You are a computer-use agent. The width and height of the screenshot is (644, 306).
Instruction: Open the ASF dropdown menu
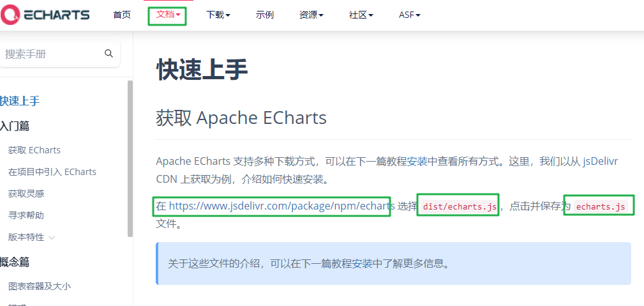pyautogui.click(x=410, y=15)
